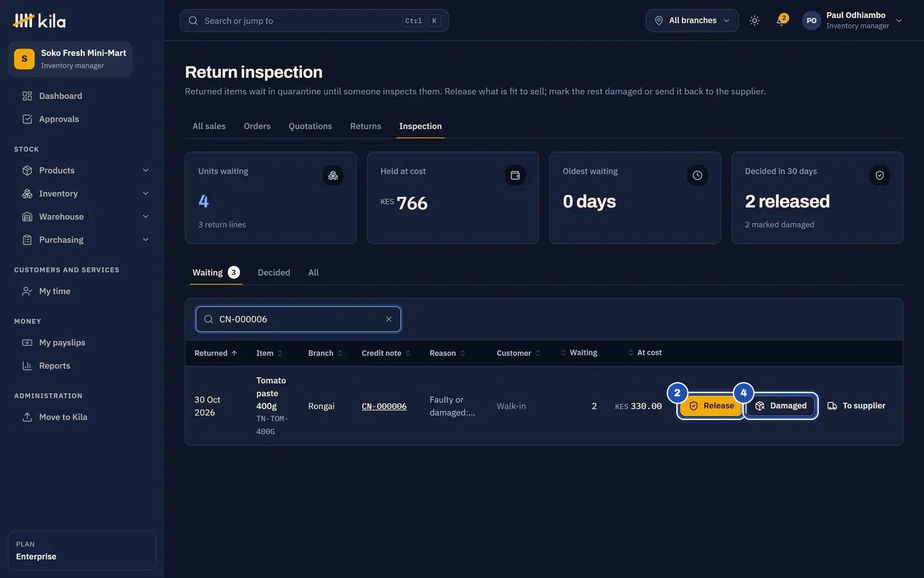Switch to the All sales tab
The width and height of the screenshot is (924, 578).
coord(209,126)
